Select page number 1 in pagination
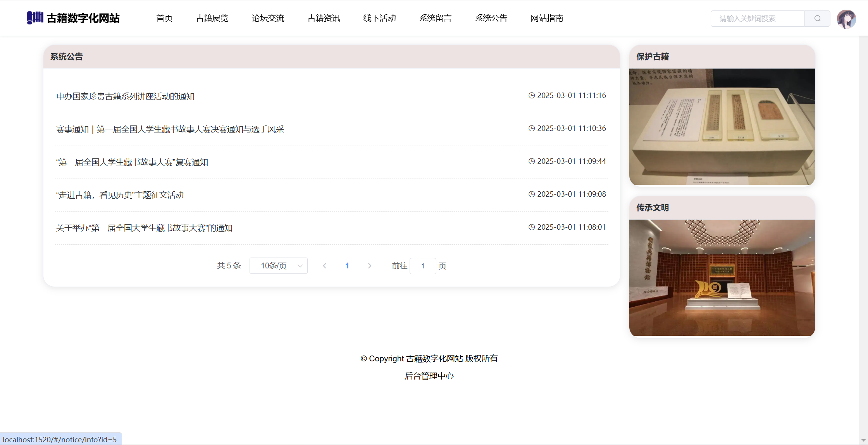Image resolution: width=868 pixels, height=445 pixels. tap(347, 266)
